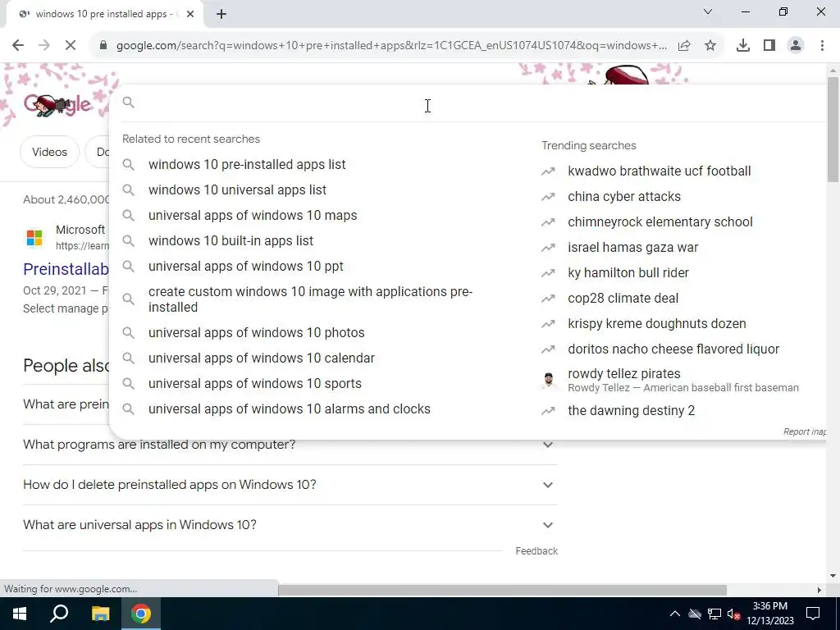This screenshot has height=630, width=840.
Task: Open the Preinstallable result title link
Action: [x=66, y=269]
